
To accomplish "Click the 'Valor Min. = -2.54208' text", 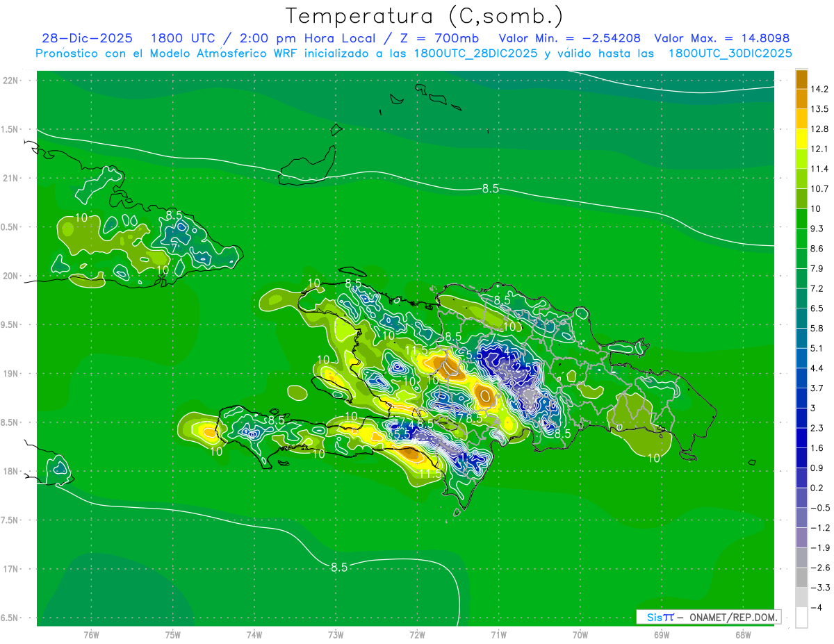I will coord(570,38).
